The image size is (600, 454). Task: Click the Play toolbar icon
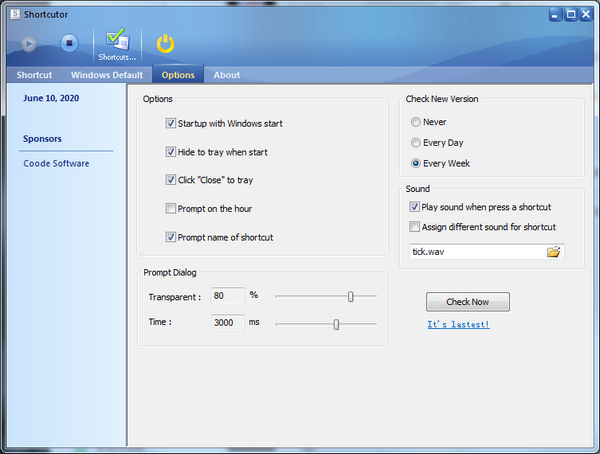click(x=29, y=43)
